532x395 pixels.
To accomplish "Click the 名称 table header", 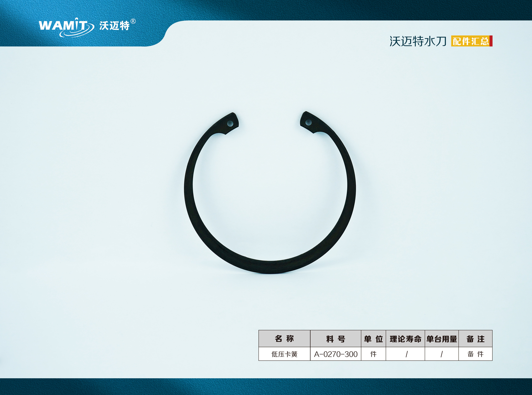I will click(x=284, y=339).
